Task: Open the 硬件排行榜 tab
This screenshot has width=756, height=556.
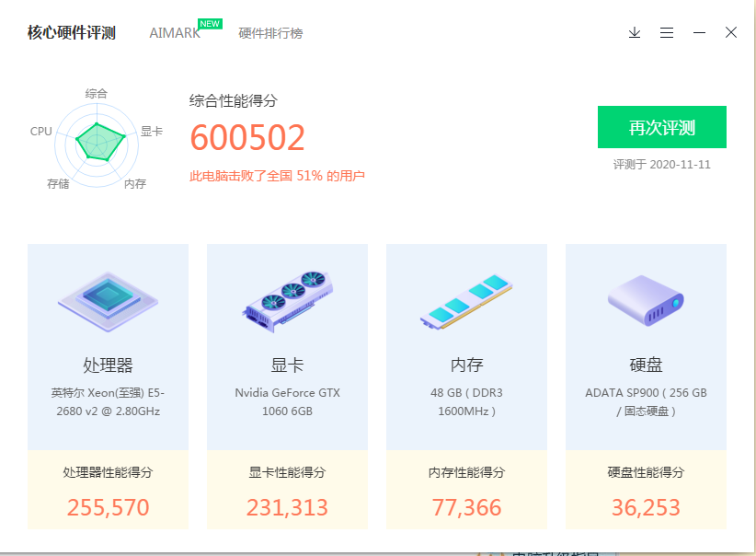Action: [x=270, y=33]
